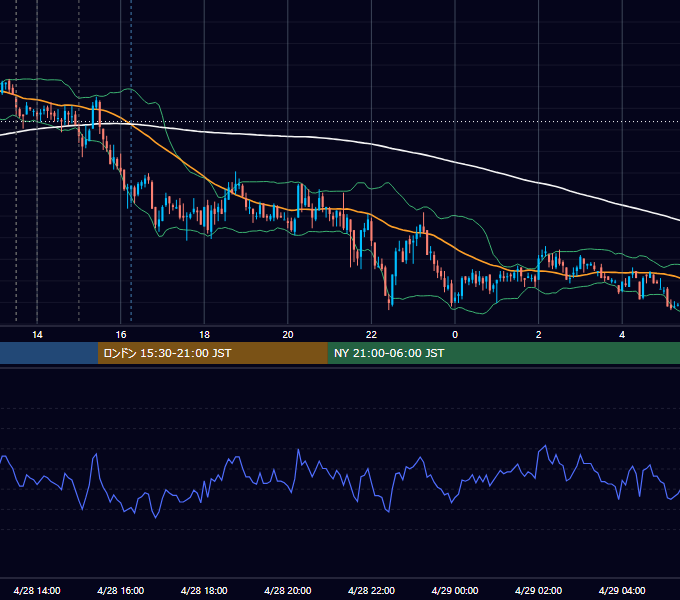Screen dimensions: 680x600
Task: Click the 16 hour axis label
Action: (121, 335)
